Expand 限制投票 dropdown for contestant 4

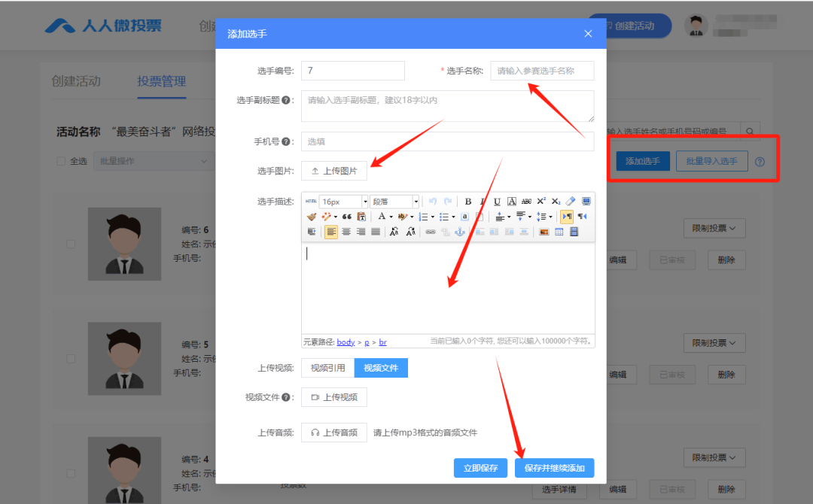pyautogui.click(x=714, y=458)
